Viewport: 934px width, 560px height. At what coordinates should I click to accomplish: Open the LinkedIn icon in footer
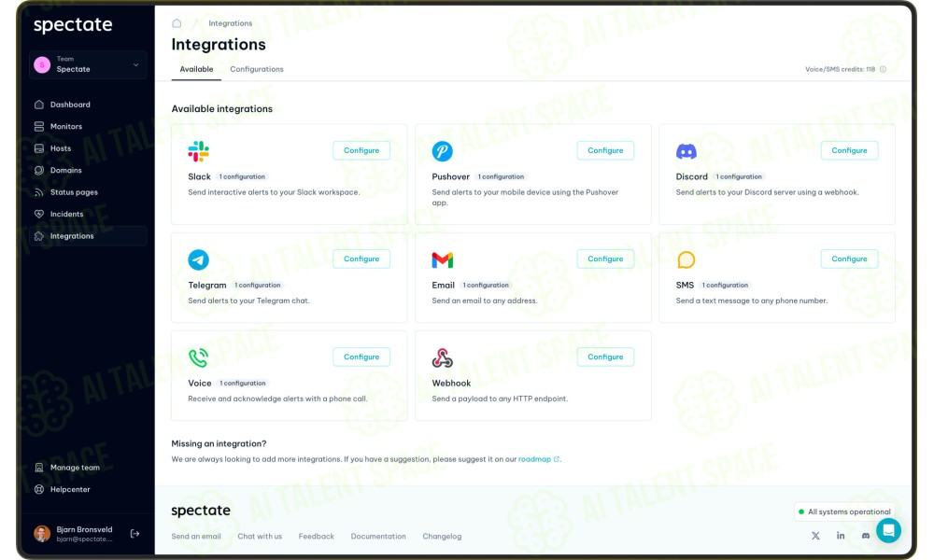pyautogui.click(x=841, y=536)
